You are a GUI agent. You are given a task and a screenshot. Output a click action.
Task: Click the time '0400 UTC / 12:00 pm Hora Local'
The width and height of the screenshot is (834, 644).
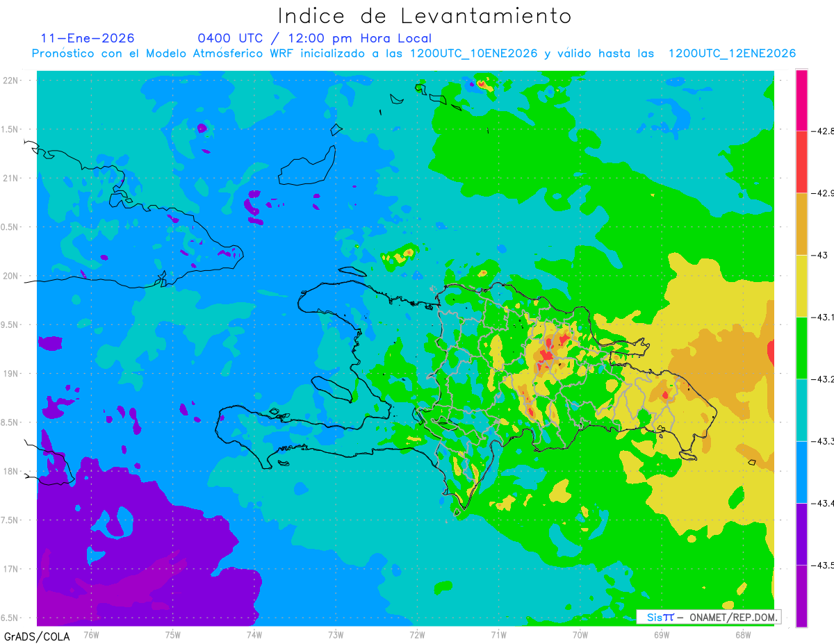pyautogui.click(x=315, y=38)
